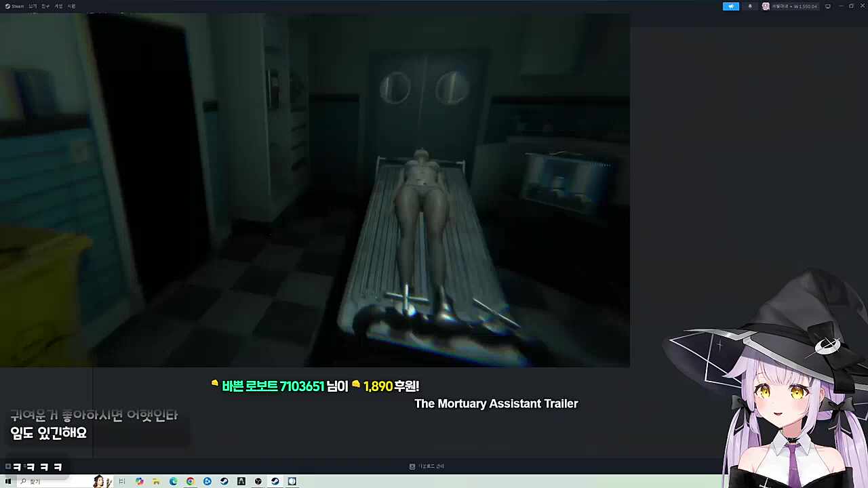
Task: Open the fourth Steam menu (게임)
Action: pos(58,6)
